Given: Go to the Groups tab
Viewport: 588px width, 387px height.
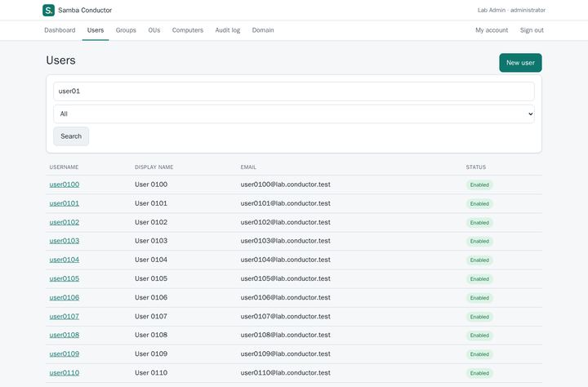Looking at the screenshot, I should click(x=126, y=30).
